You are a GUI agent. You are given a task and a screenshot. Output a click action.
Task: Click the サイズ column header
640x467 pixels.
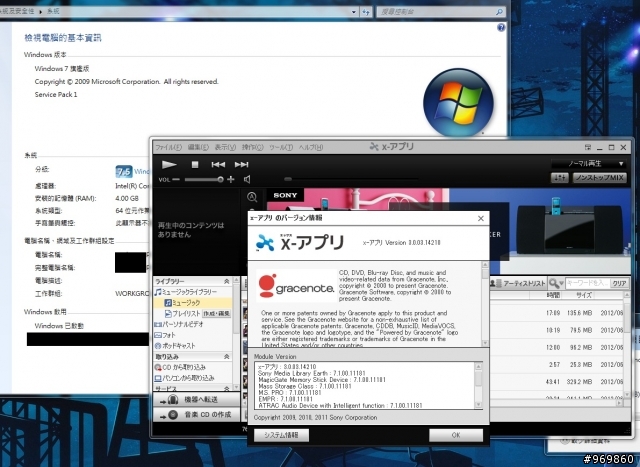point(584,295)
